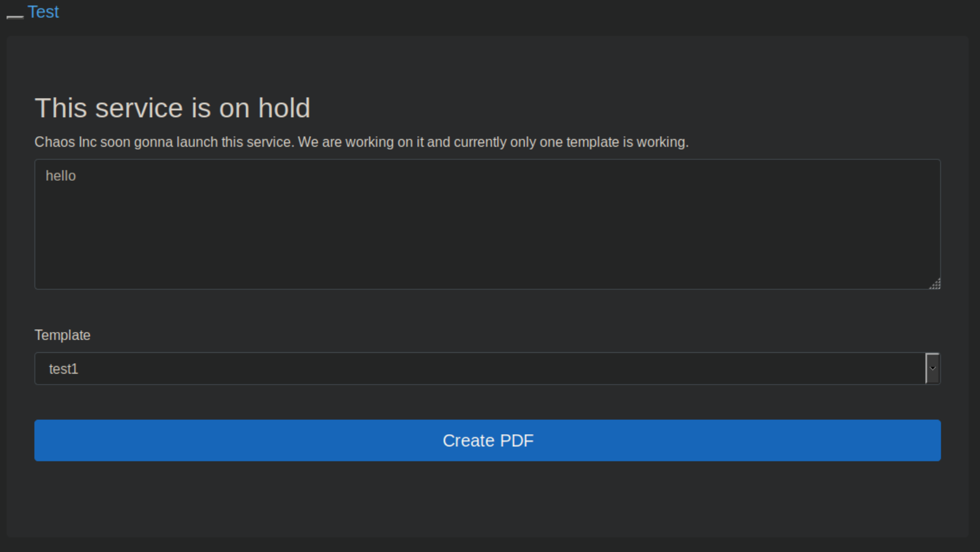
Task: Click the word hello in the textarea
Action: [61, 176]
